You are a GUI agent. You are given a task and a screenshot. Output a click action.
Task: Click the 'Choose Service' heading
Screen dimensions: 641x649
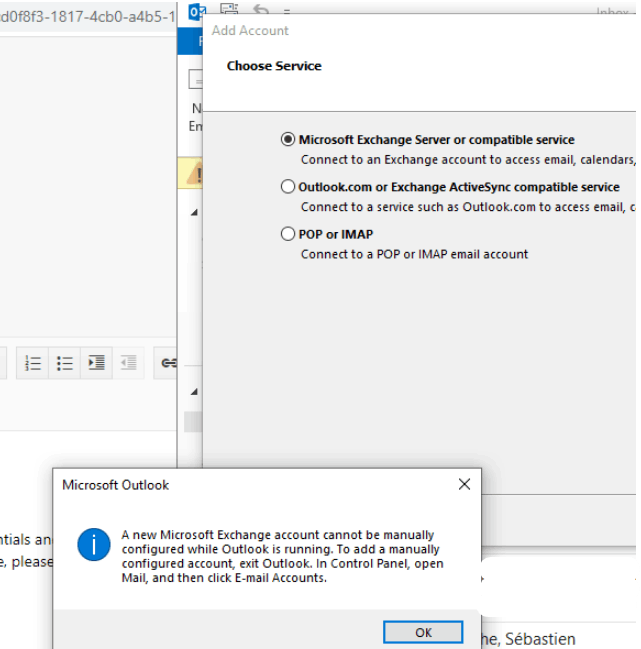coord(274,66)
